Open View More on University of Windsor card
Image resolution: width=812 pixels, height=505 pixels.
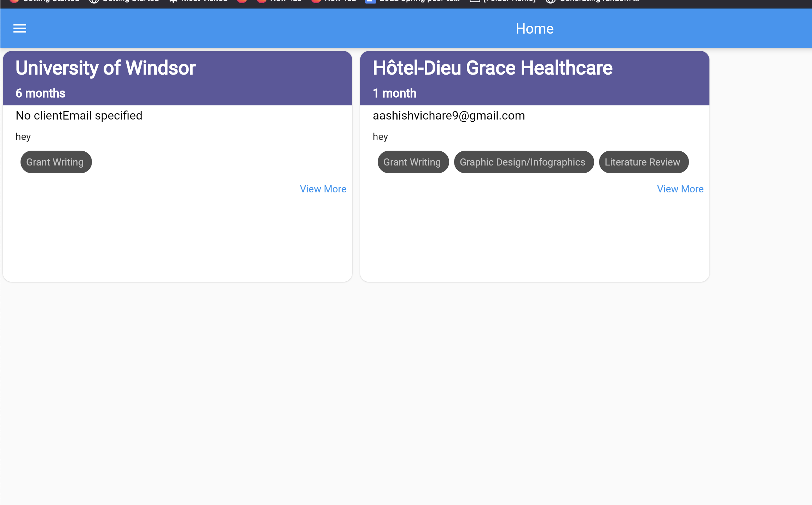[x=323, y=189]
